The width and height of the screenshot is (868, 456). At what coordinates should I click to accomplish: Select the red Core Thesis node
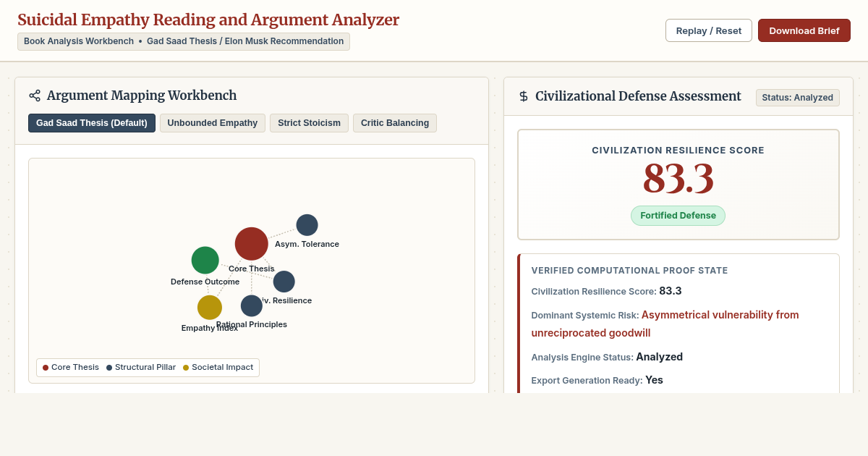pyautogui.click(x=252, y=244)
